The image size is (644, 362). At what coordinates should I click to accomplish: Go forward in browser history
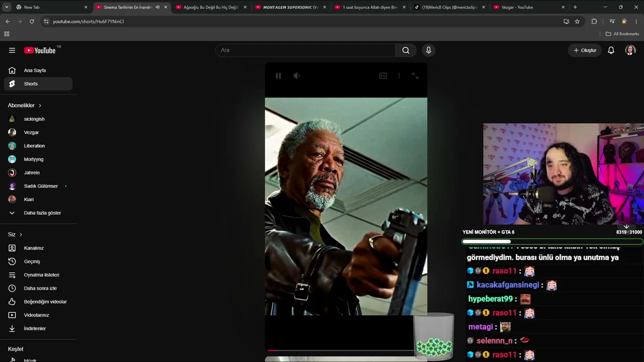(x=20, y=22)
